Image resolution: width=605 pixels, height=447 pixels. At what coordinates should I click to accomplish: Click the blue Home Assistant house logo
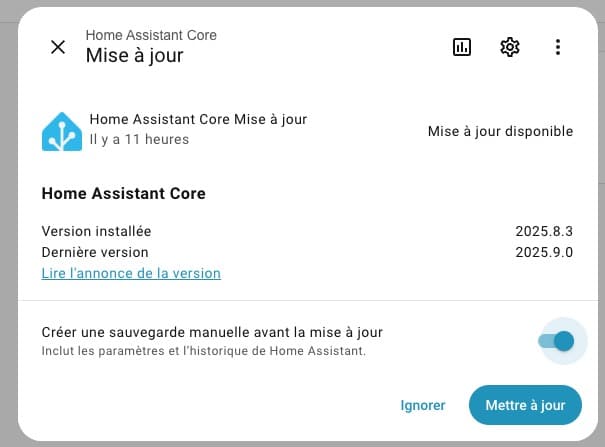click(62, 132)
